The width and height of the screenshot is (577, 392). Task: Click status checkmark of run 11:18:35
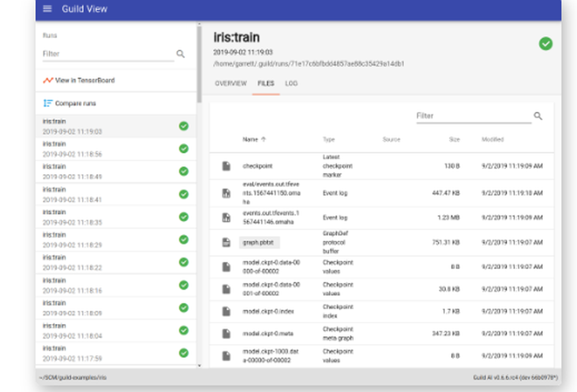click(x=183, y=217)
